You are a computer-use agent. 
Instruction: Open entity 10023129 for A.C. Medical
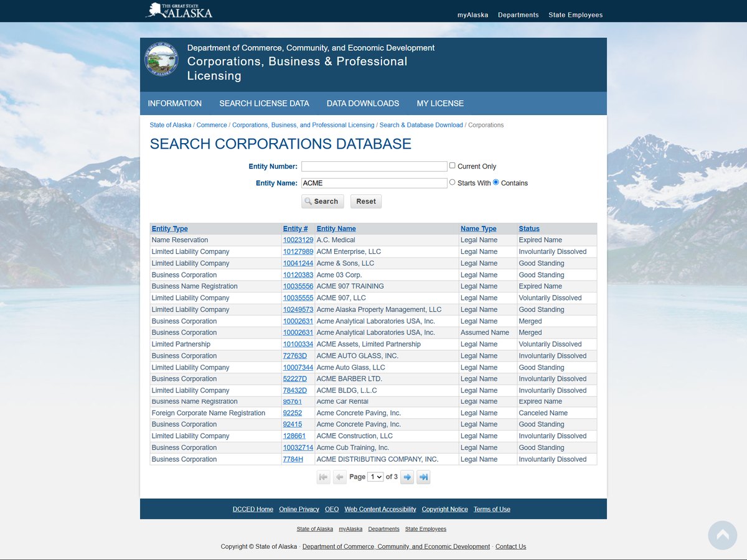click(x=298, y=240)
